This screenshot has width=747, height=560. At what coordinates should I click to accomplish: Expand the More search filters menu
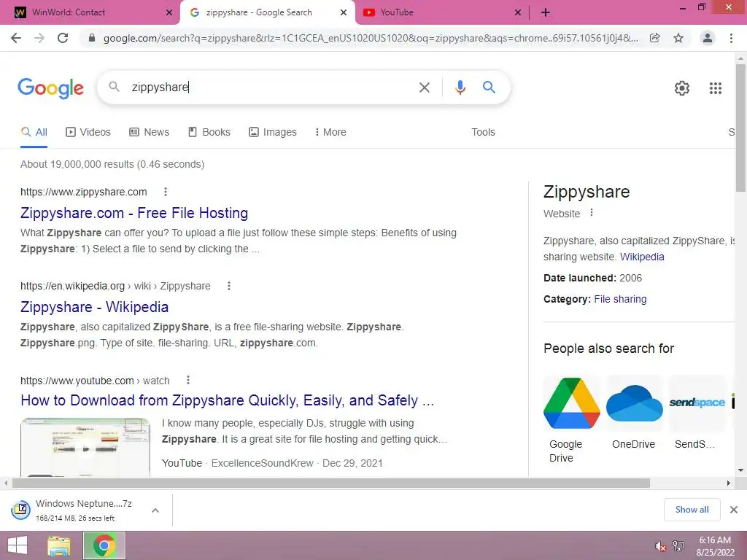tap(330, 132)
